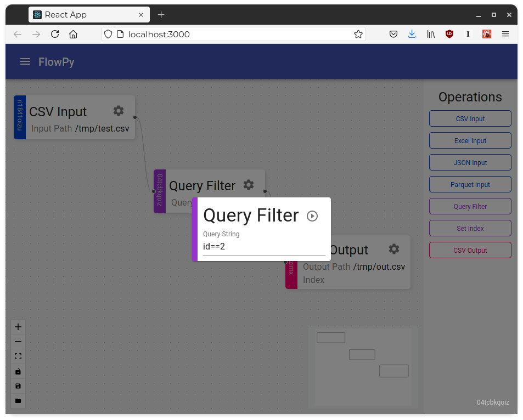
Task: Fit the flow to view with the frame icon
Action: coord(18,356)
